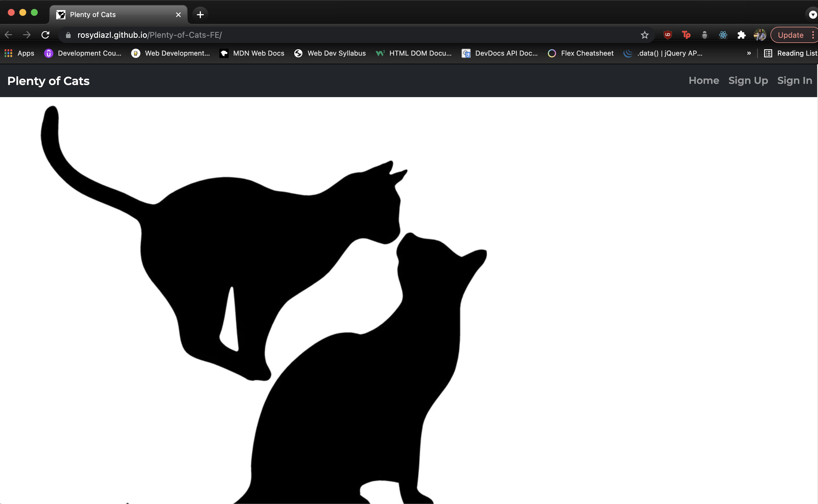Click the Chrome profile avatar
The width and height of the screenshot is (818, 504).
[x=760, y=35]
